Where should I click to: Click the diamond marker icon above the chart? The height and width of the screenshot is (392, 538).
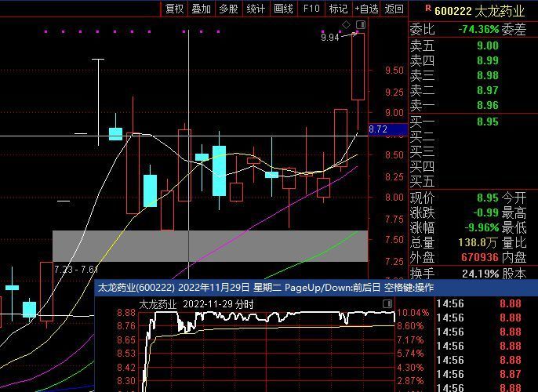coord(347,25)
